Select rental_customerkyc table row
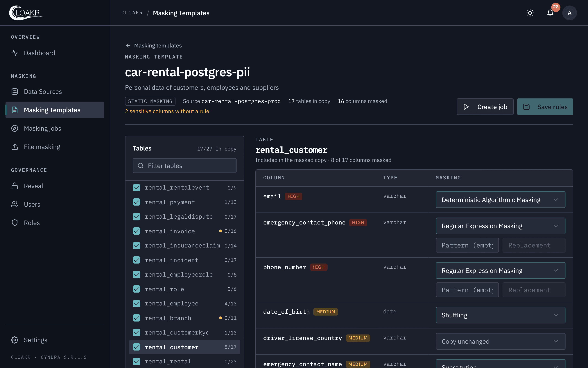Screen dimensions: 588x368 [x=185, y=332]
